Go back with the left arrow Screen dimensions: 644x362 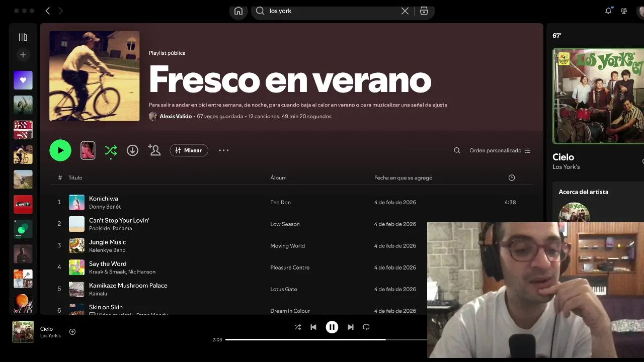pyautogui.click(x=48, y=11)
